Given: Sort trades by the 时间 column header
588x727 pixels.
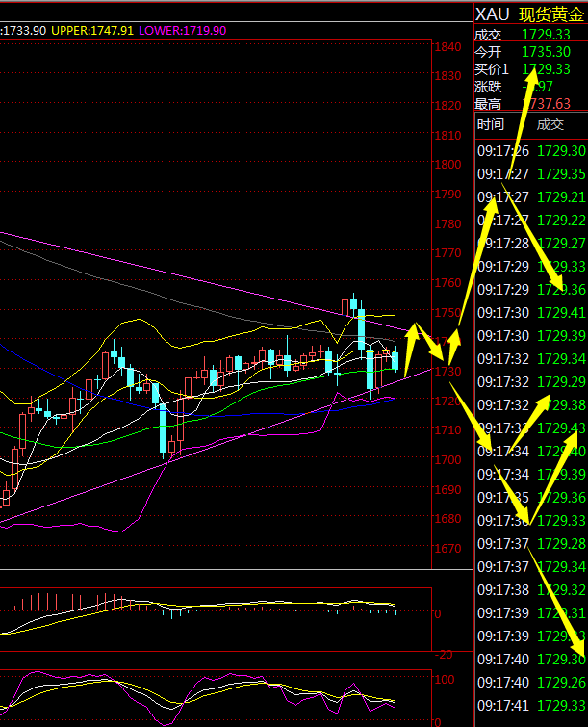Looking at the screenshot, I should point(490,124).
